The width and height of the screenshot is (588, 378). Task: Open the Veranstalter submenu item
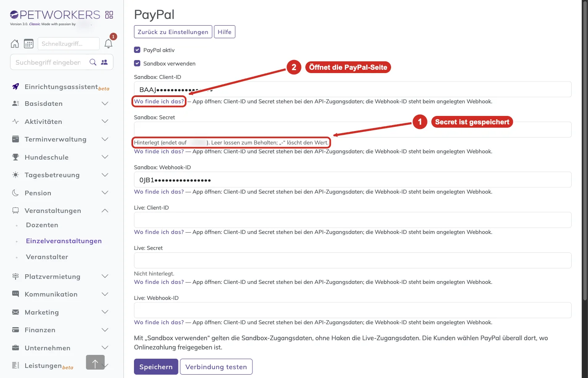point(47,257)
